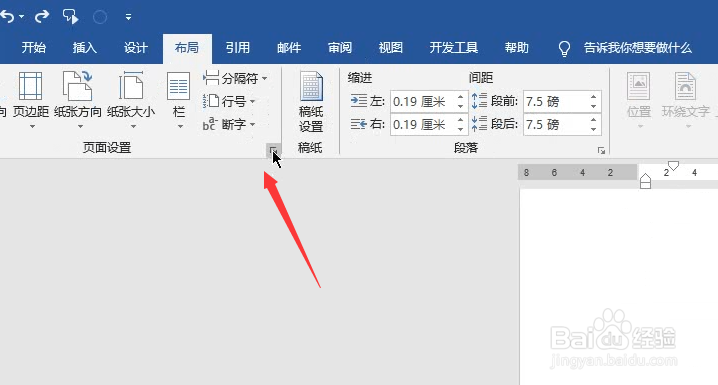Decrease 段前 spacing with down arrow

pos(593,107)
